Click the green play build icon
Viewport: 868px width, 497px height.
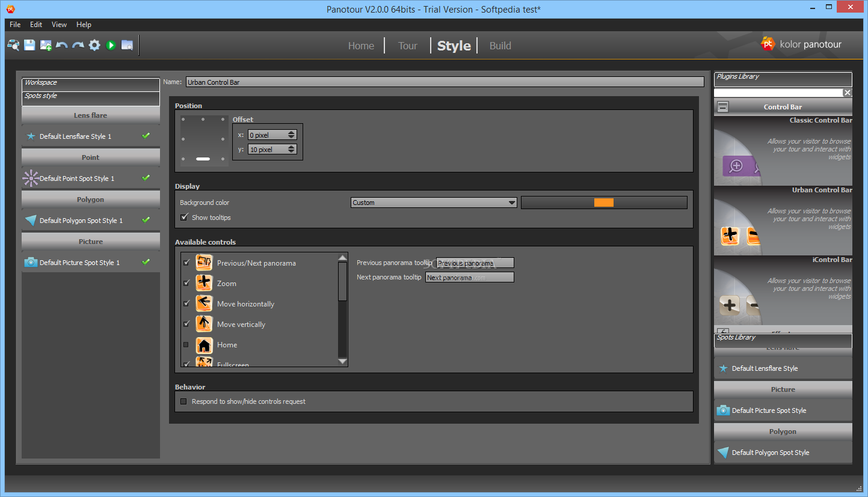(x=111, y=45)
